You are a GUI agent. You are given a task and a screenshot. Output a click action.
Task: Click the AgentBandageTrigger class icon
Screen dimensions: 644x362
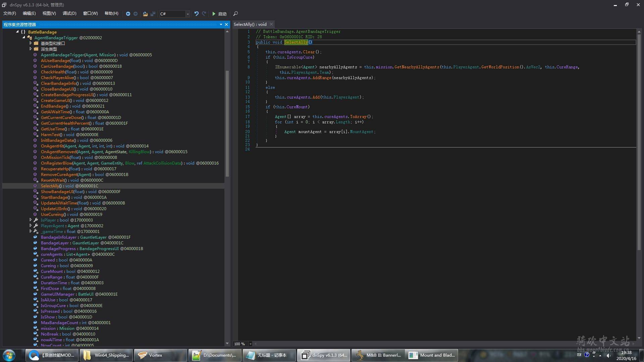click(x=30, y=38)
